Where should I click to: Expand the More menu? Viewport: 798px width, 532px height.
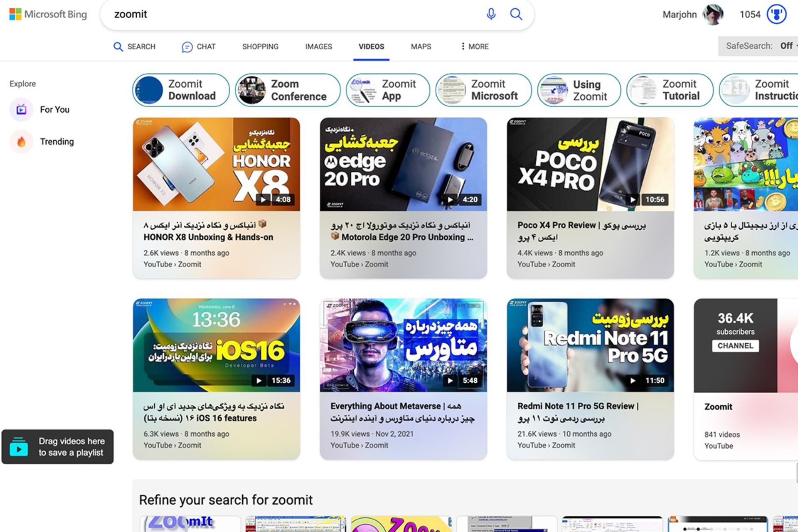click(x=475, y=47)
